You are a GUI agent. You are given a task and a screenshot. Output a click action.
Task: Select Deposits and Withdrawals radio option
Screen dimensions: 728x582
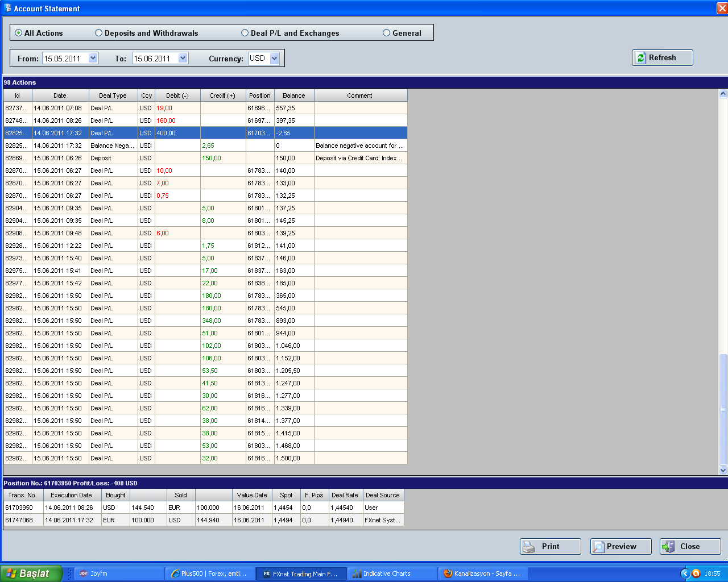click(x=99, y=33)
